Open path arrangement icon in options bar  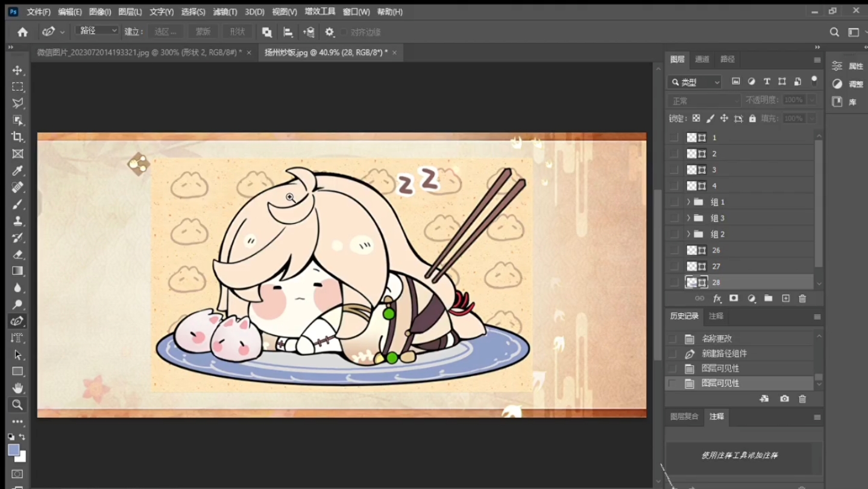click(309, 32)
